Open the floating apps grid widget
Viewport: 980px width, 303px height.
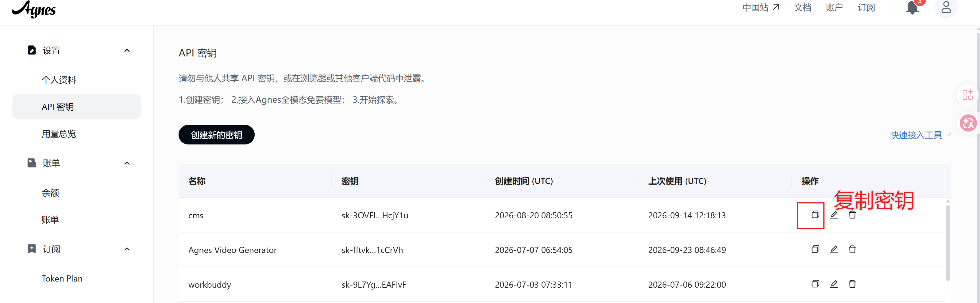tap(967, 95)
